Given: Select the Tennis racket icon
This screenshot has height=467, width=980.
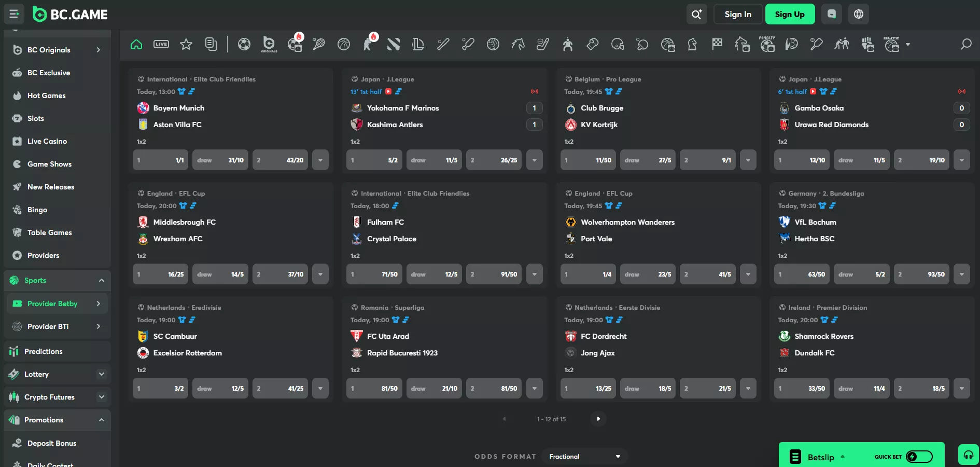Looking at the screenshot, I should coord(319,45).
